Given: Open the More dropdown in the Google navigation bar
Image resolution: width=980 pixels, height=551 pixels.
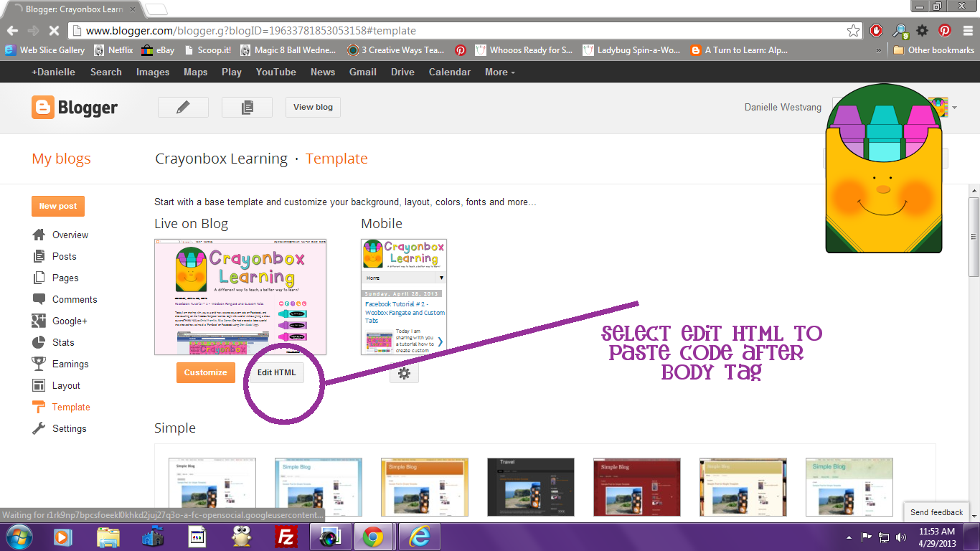Looking at the screenshot, I should (x=499, y=72).
